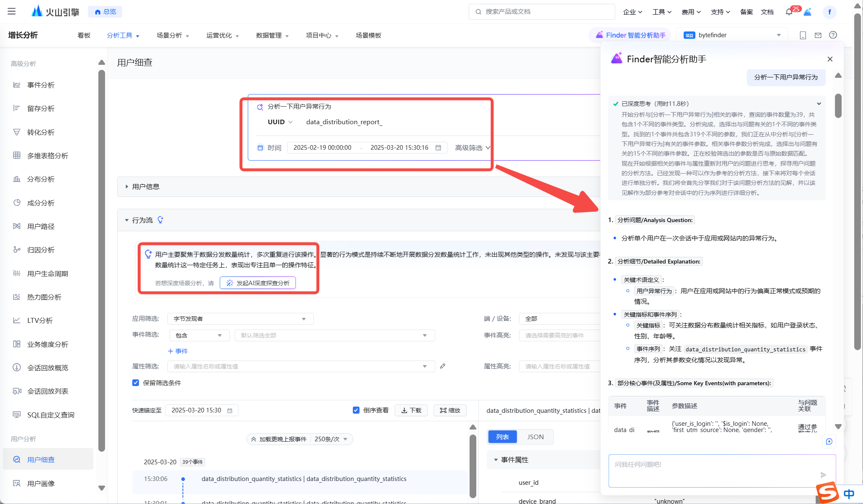Close the Finder智能分析助手 panel
The width and height of the screenshot is (863, 504).
click(x=830, y=59)
